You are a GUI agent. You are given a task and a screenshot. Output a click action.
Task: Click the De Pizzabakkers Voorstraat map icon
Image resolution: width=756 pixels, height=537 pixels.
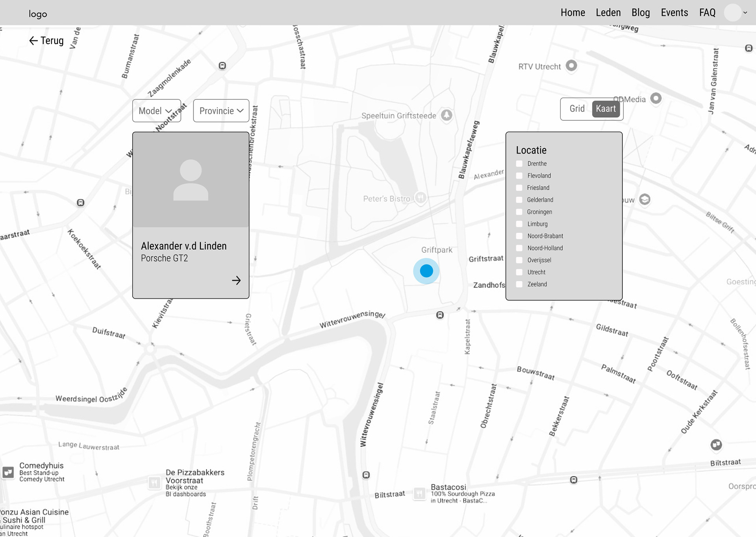(154, 482)
